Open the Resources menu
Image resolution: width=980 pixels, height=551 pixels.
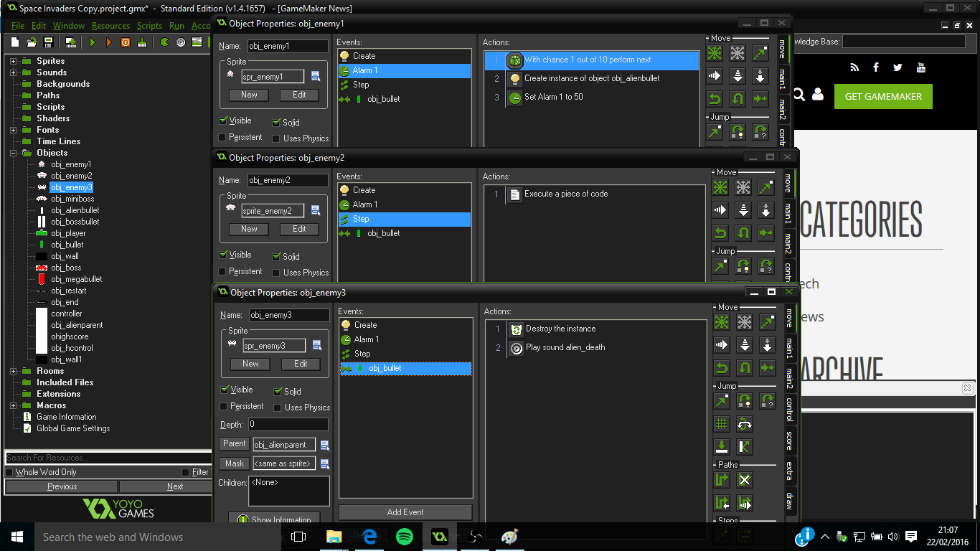click(x=110, y=26)
